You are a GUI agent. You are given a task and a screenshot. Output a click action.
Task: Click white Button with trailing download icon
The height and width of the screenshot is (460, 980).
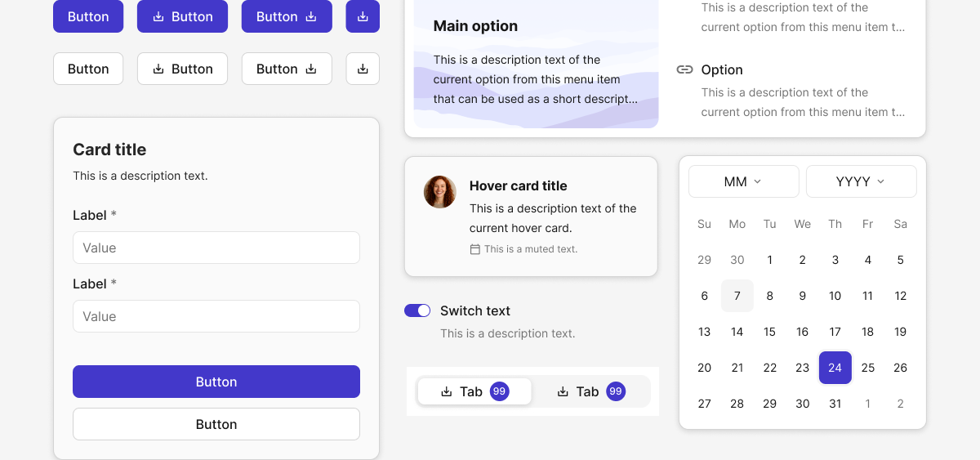287,69
